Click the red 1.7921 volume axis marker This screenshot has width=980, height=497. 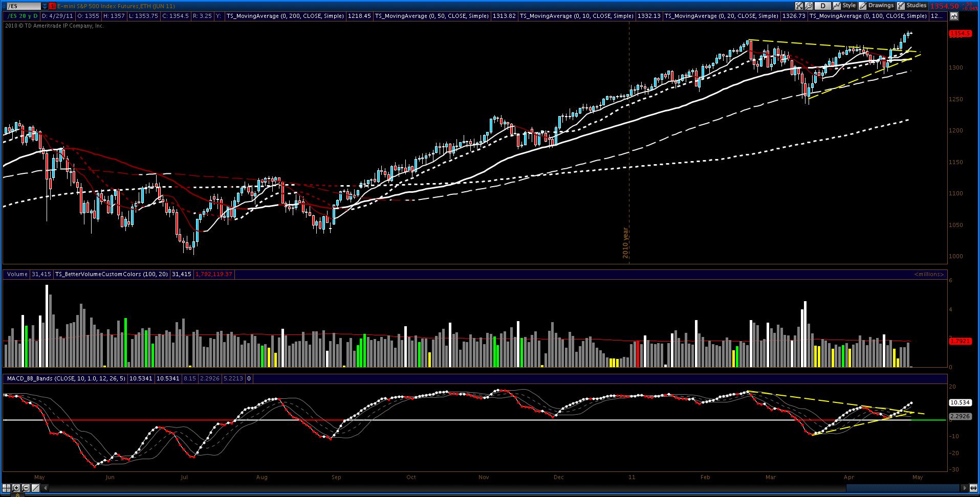coord(960,341)
